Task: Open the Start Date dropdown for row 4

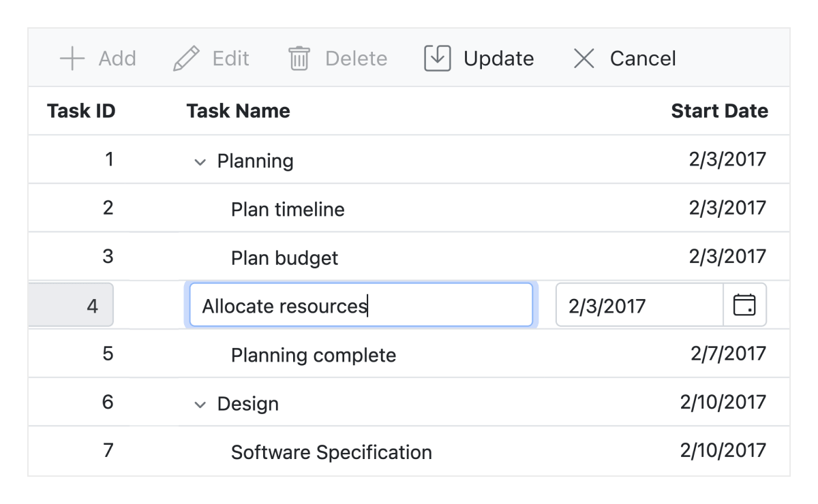Action: 745,305
